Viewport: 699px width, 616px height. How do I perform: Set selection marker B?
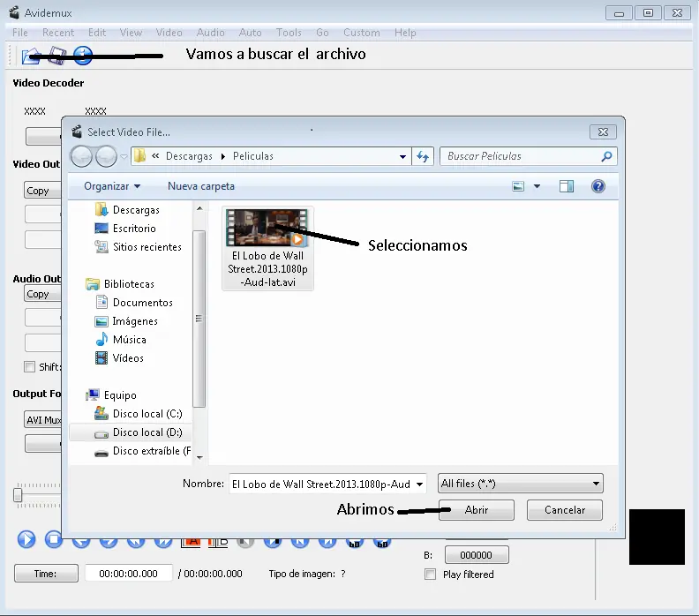pos(218,543)
